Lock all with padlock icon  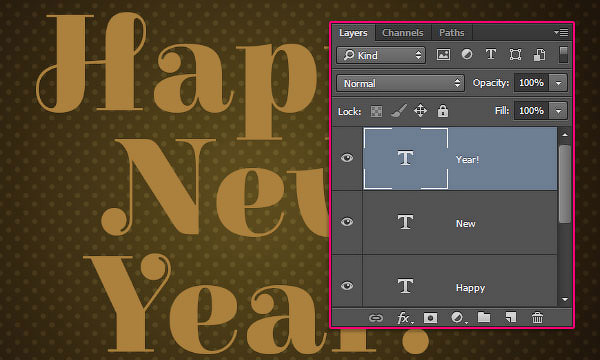pos(443,111)
